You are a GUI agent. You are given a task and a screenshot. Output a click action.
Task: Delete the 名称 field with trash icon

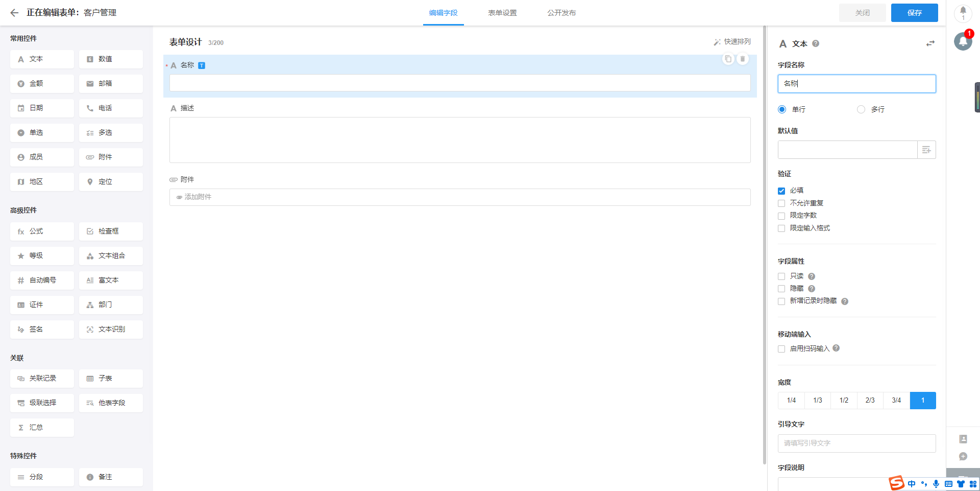[x=743, y=59]
